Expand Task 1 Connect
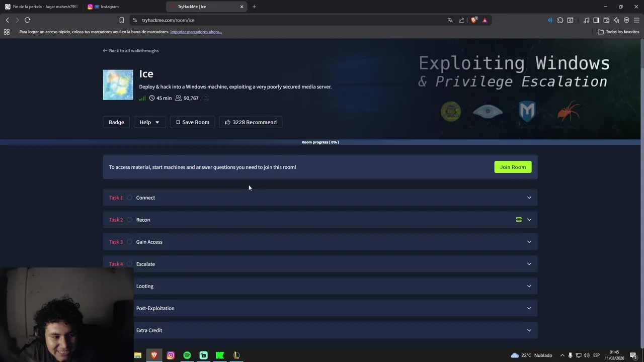 click(x=320, y=198)
